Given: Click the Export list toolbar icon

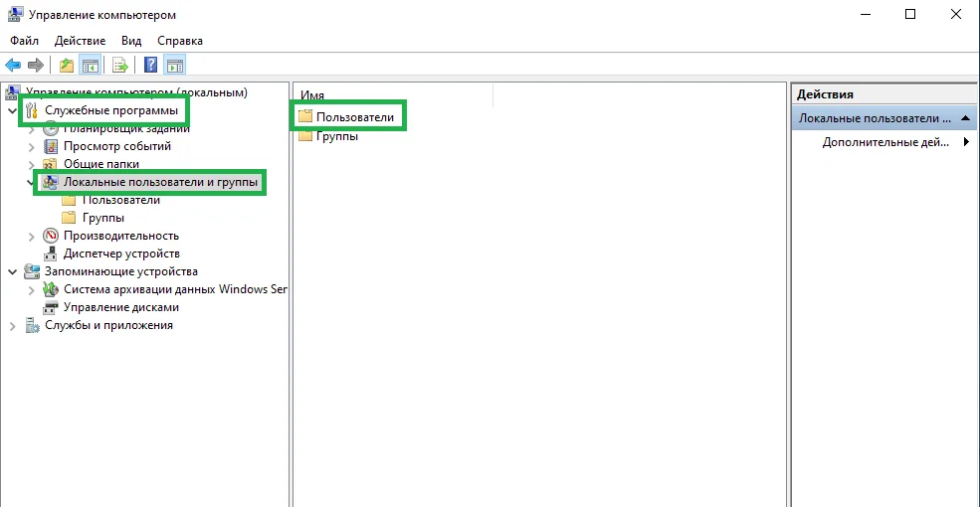Looking at the screenshot, I should tap(120, 65).
